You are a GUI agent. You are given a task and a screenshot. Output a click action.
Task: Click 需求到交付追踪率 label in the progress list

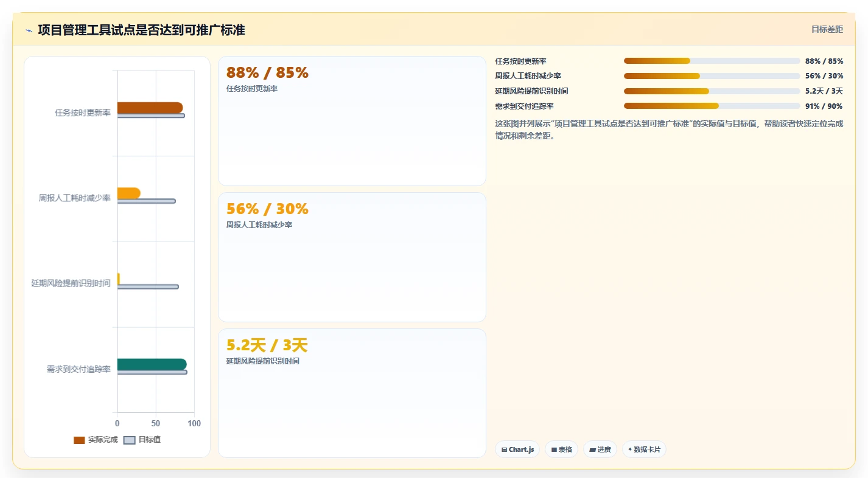pyautogui.click(x=524, y=106)
